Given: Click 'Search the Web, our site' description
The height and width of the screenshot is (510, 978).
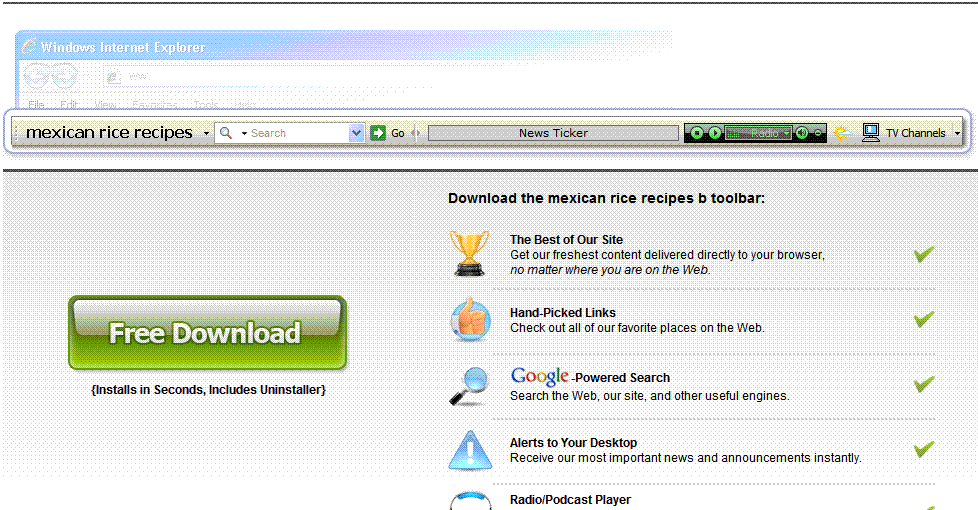Looking at the screenshot, I should point(649,396).
